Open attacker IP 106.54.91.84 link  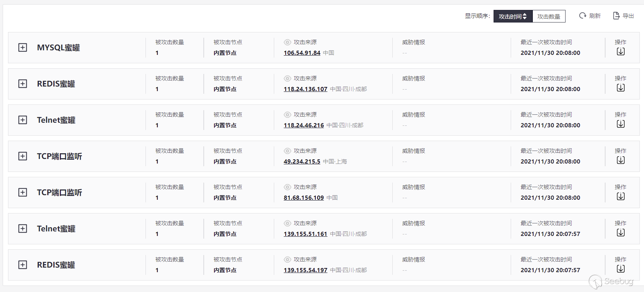[302, 53]
